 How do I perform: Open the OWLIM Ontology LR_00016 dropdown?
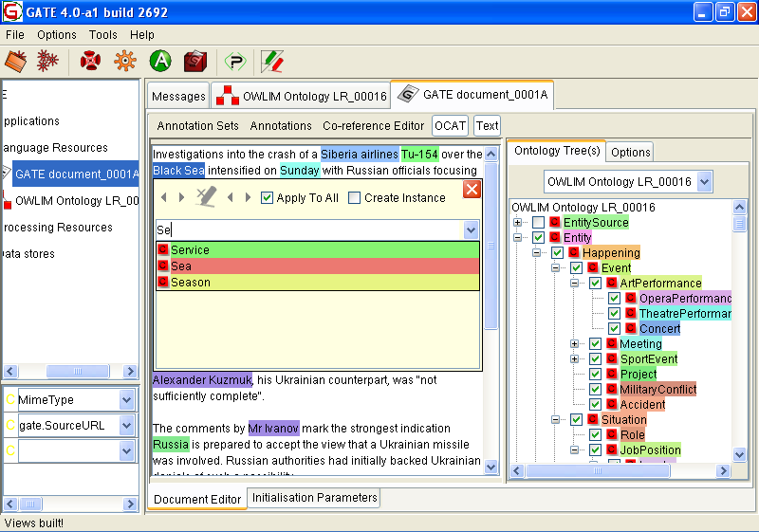point(703,181)
